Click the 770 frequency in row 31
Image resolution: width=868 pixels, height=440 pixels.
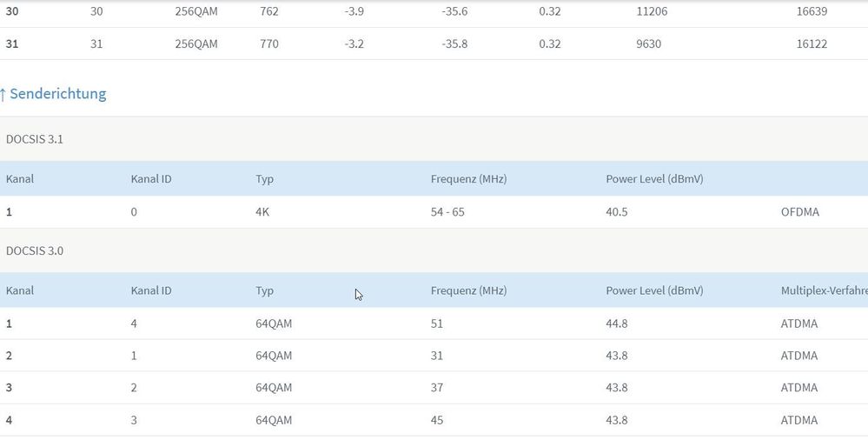(268, 43)
